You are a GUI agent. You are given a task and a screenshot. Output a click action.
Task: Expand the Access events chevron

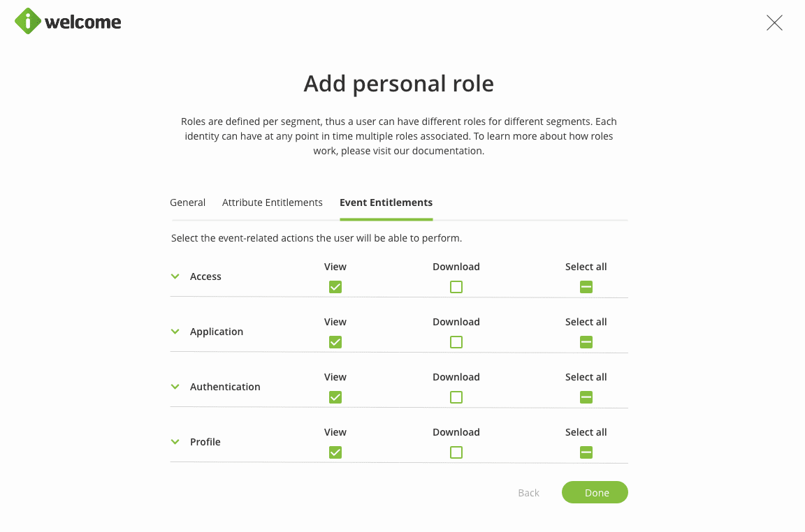175,276
